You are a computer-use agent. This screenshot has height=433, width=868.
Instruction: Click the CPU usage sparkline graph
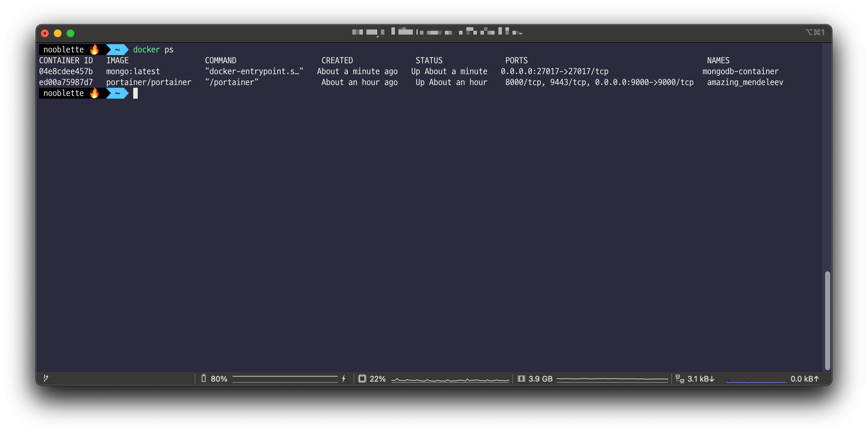click(450, 380)
